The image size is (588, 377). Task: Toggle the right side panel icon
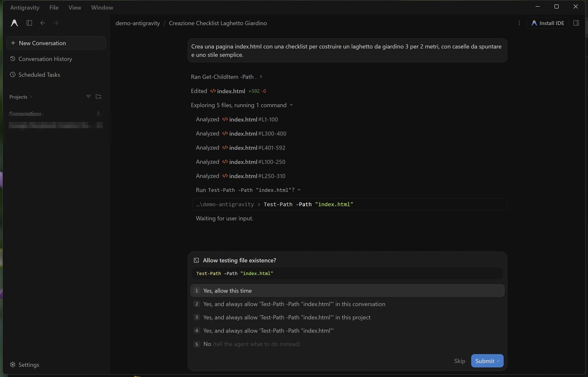576,23
